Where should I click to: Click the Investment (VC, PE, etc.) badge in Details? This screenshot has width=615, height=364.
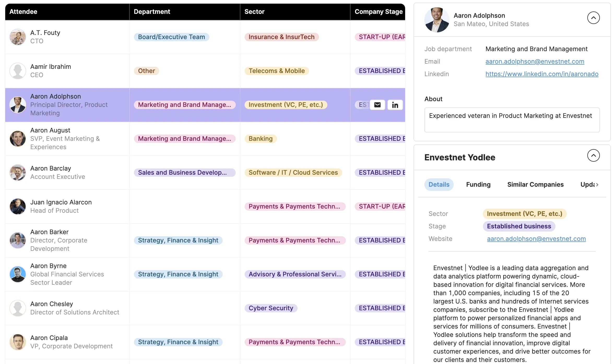click(524, 214)
